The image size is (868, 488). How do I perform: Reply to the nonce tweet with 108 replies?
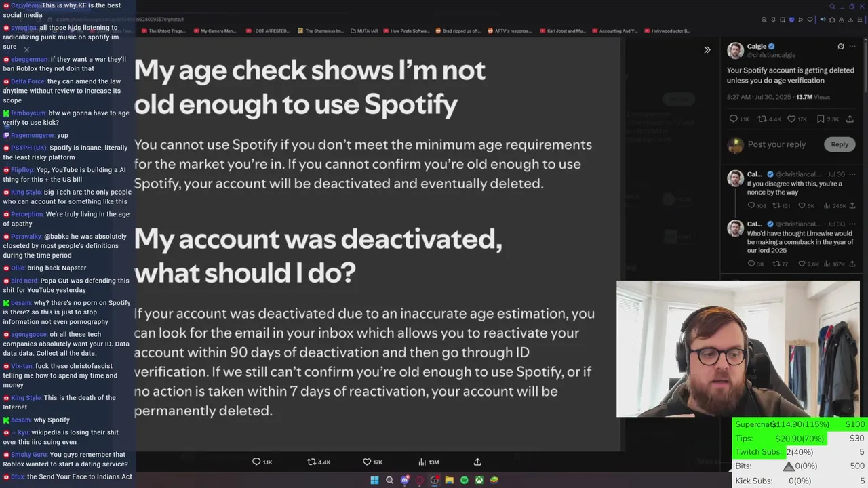coord(751,205)
